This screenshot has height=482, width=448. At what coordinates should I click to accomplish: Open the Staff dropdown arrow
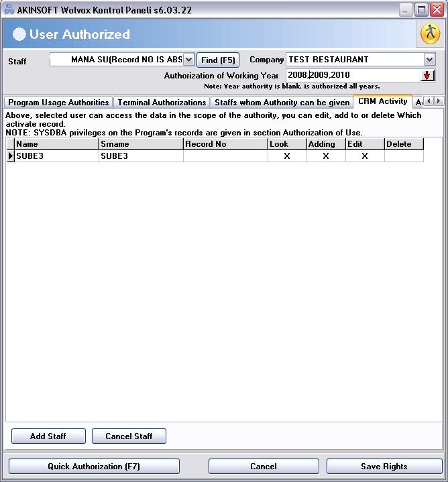tap(188, 60)
